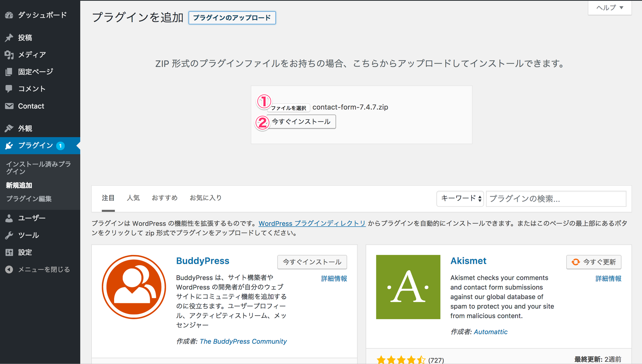The width and height of the screenshot is (642, 364).
Task: Click 今すぐ更新 for Akismet
Action: click(594, 262)
